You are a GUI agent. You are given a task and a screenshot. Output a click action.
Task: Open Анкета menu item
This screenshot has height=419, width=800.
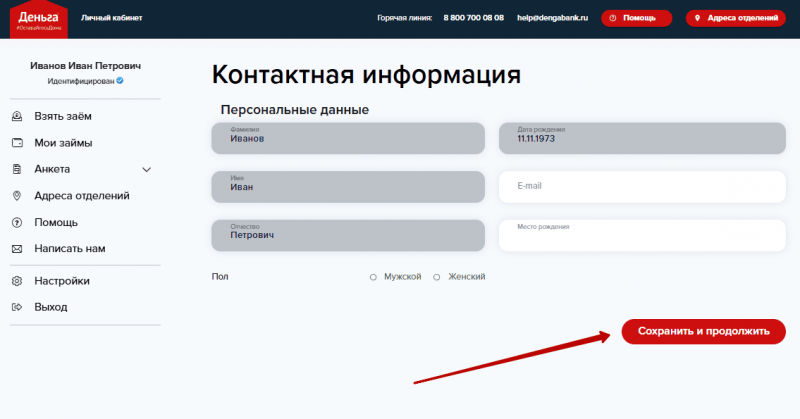pyautogui.click(x=52, y=169)
